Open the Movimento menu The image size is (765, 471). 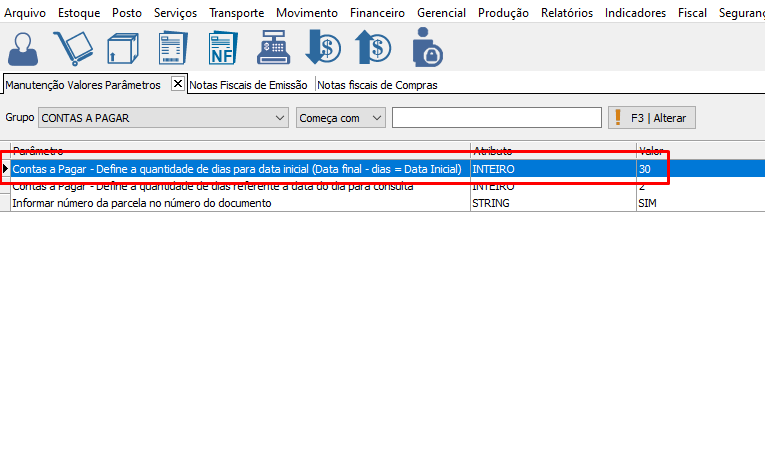[x=307, y=13]
